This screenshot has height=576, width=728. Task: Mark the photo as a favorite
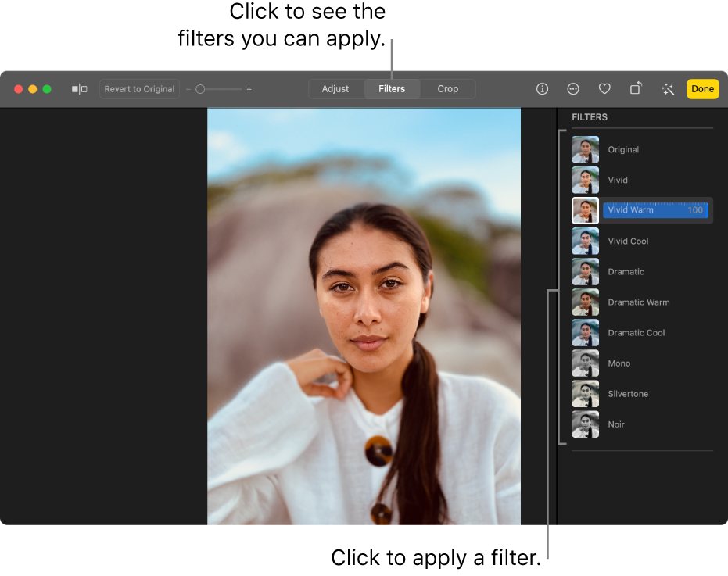point(604,88)
